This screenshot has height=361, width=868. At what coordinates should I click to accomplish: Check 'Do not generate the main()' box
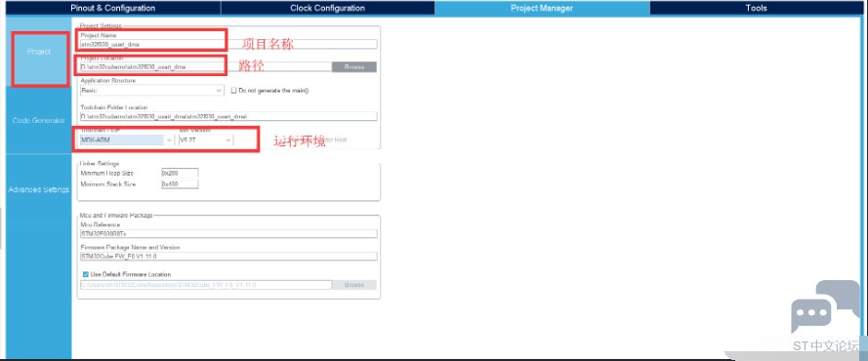[x=233, y=90]
